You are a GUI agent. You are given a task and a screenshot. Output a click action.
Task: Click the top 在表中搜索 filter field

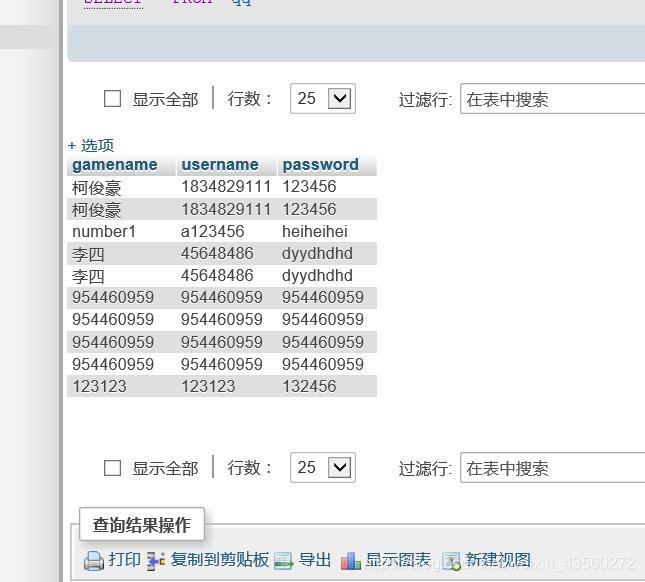tap(552, 99)
